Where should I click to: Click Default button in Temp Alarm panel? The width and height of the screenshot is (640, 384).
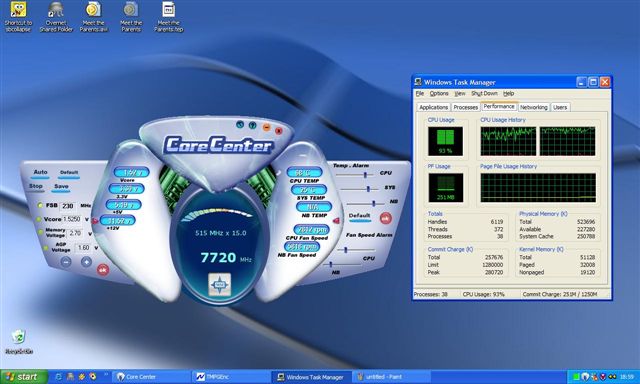pos(360,216)
